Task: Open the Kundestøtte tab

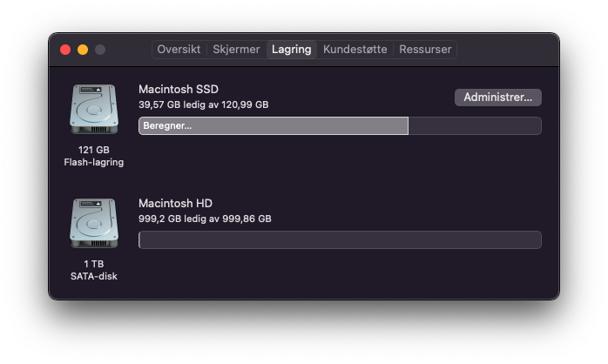Action: tap(355, 50)
